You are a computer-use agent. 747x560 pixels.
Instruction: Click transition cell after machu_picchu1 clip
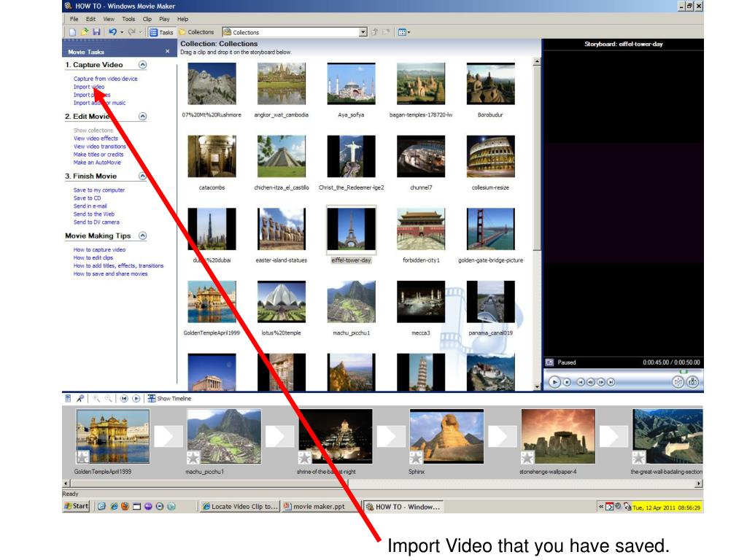[x=279, y=436]
